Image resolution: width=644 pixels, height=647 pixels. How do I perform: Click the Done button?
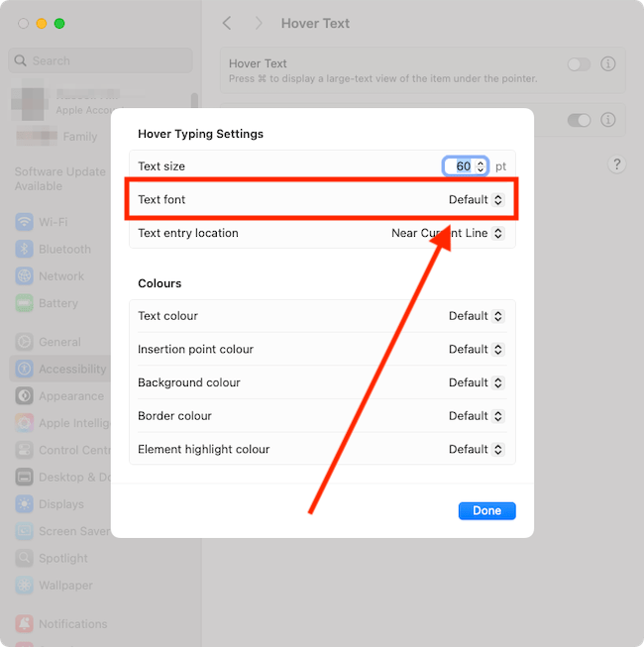486,511
